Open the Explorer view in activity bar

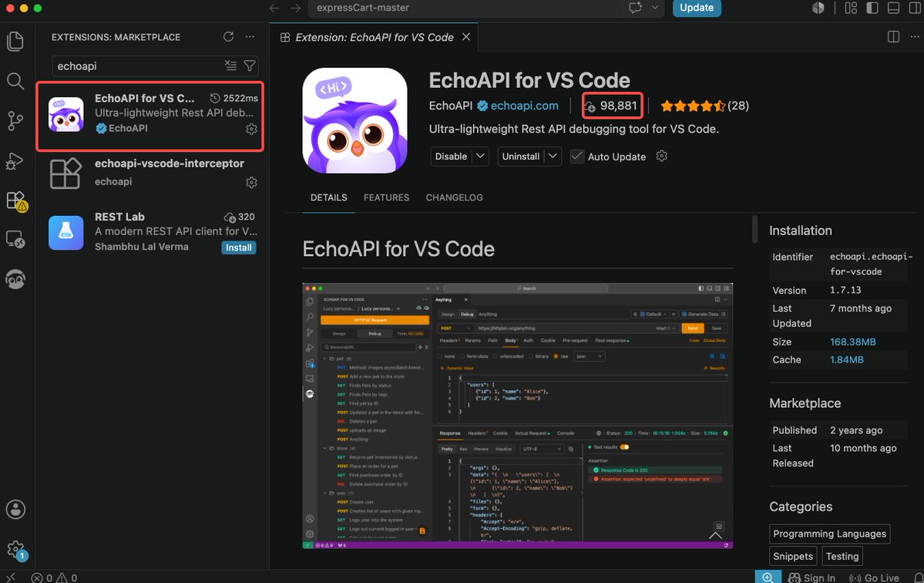15,42
